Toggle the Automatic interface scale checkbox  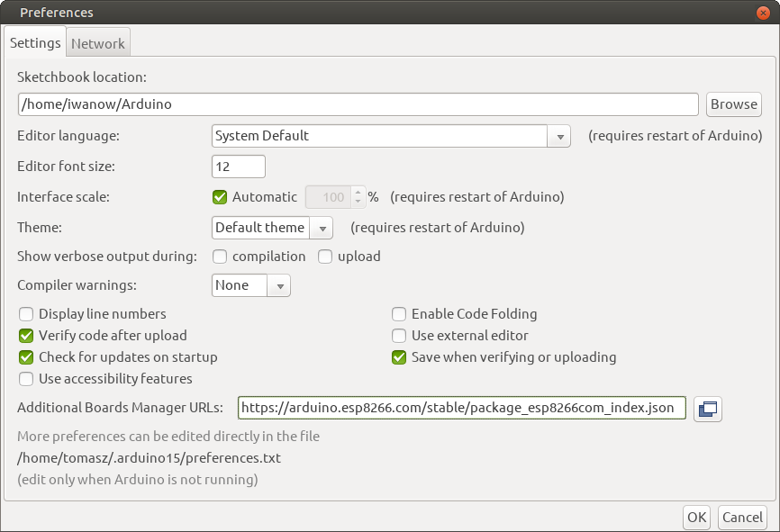tap(220, 197)
